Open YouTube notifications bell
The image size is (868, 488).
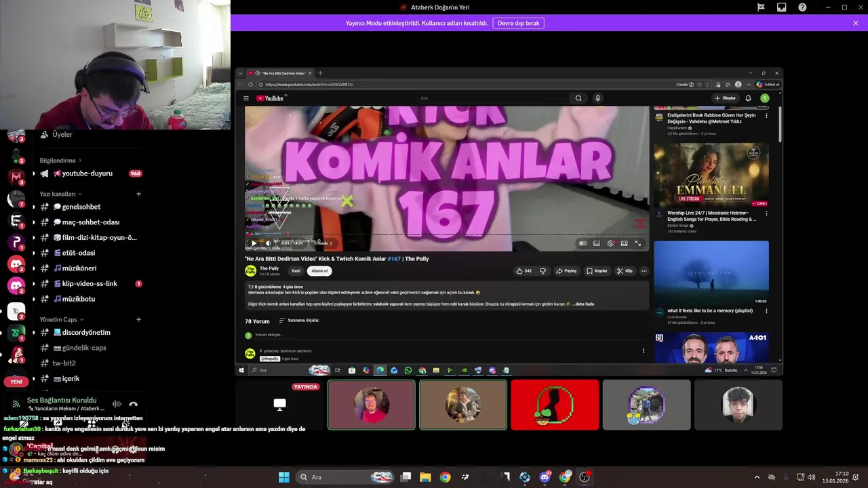click(x=748, y=98)
